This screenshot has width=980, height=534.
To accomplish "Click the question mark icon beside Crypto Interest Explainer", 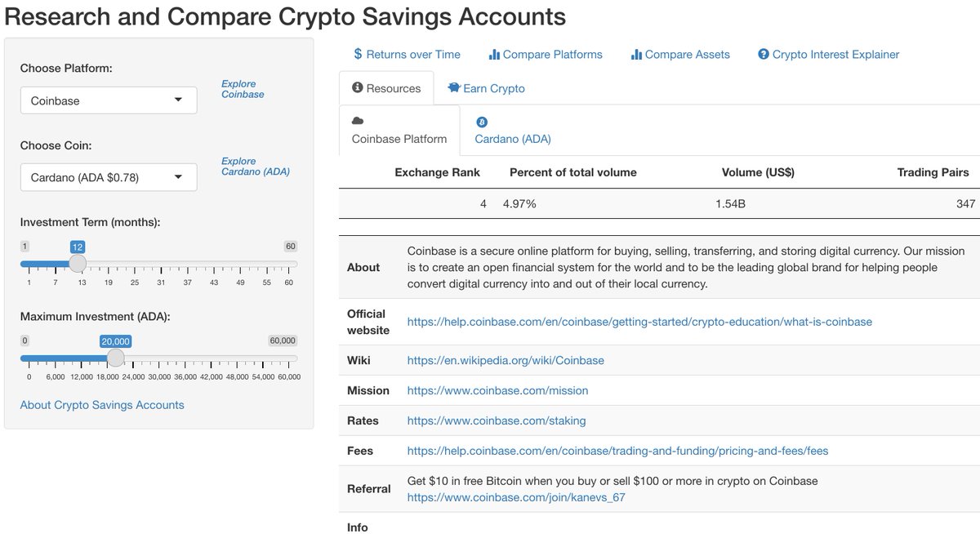I will click(764, 55).
